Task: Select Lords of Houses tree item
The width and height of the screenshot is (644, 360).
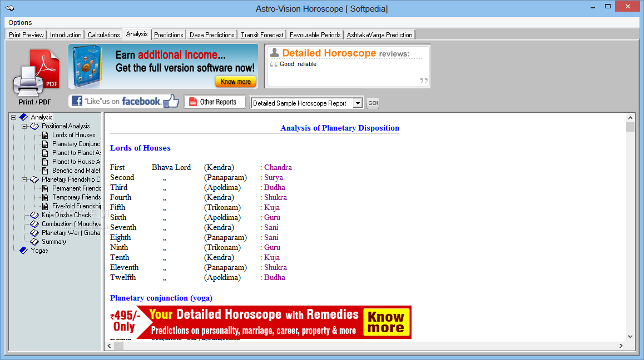Action: [73, 135]
